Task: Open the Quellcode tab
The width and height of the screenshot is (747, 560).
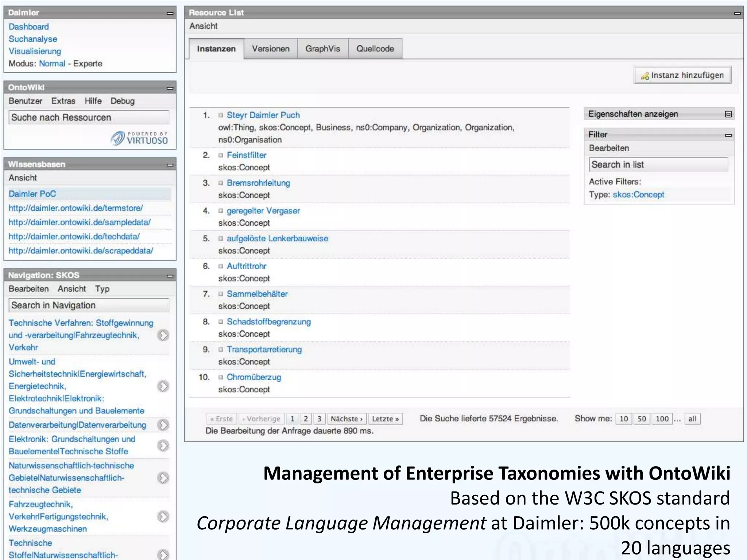Action: (x=375, y=48)
